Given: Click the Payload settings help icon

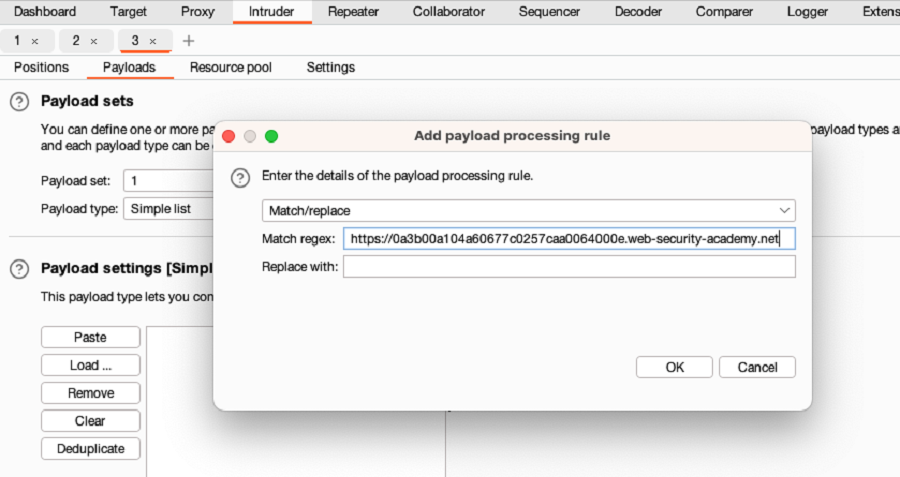Looking at the screenshot, I should (x=19, y=269).
